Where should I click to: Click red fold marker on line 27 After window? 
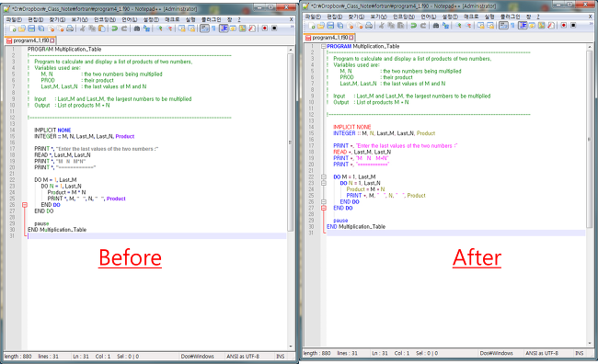coord(324,208)
